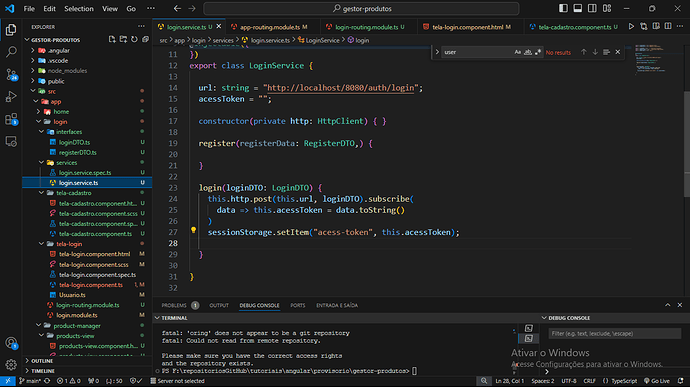Collapse the tela-cadastro folder

[x=41, y=193]
